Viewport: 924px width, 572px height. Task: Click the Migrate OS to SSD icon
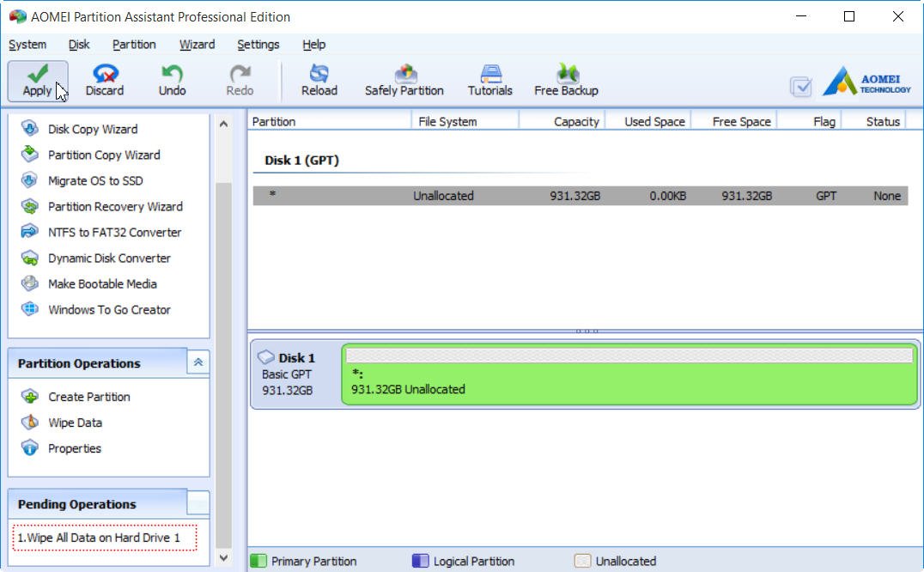click(x=29, y=180)
